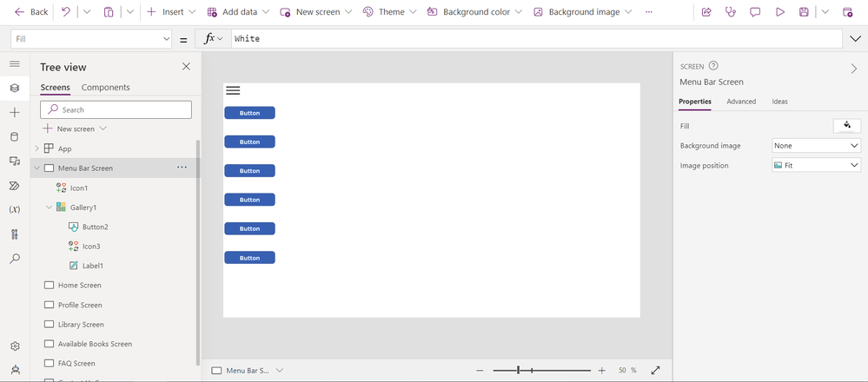Viewport: 868px width, 382px height.
Task: Select Icon3 in the tree
Action: pos(90,247)
